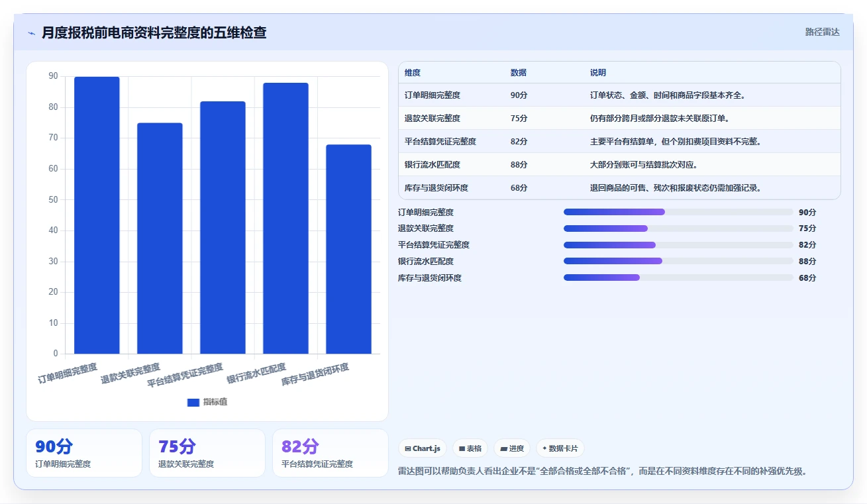Viewport: 867px width, 504px height.
Task: Click the 指标值 legend label
Action: pyautogui.click(x=215, y=402)
